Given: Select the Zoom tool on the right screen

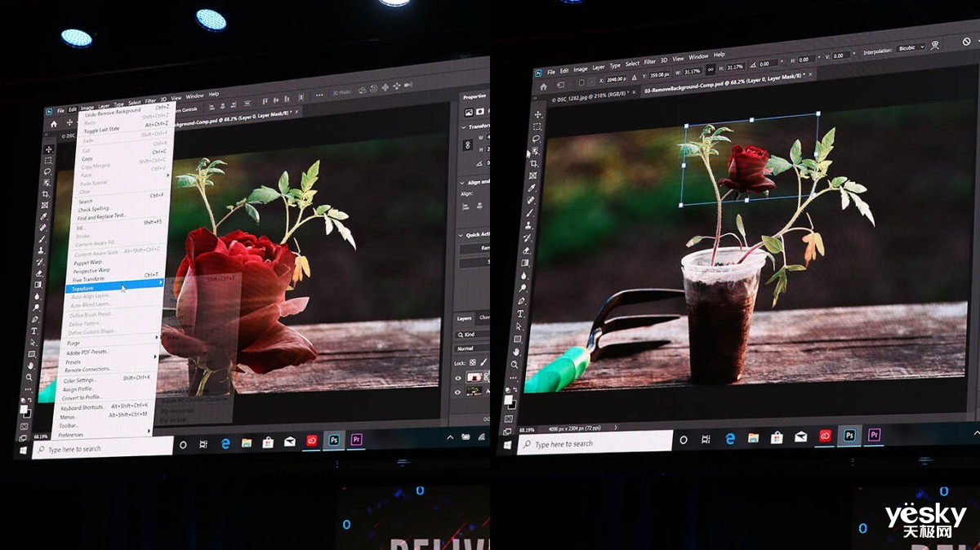Looking at the screenshot, I should pyautogui.click(x=514, y=365).
